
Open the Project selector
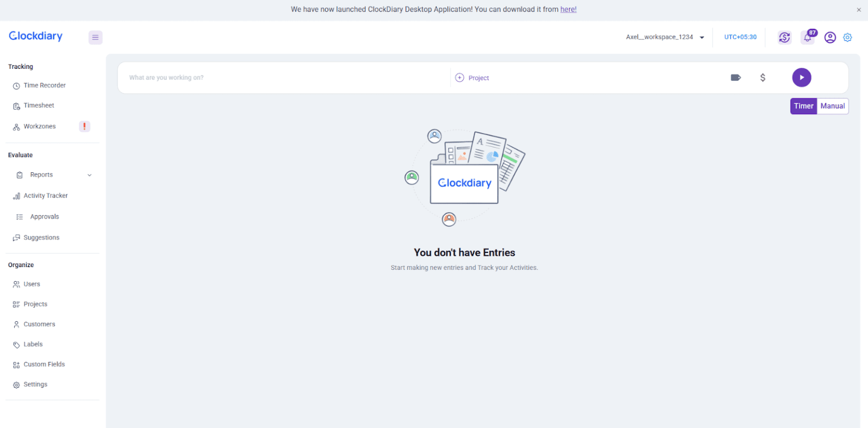472,77
